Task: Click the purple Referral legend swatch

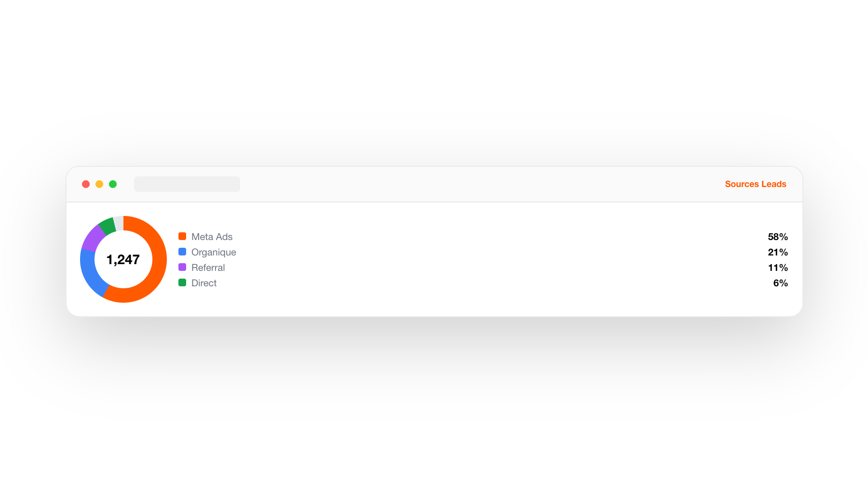Action: tap(182, 267)
